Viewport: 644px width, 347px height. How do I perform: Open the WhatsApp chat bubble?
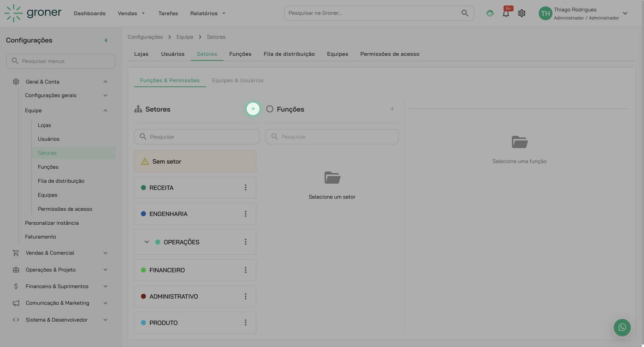coord(622,327)
